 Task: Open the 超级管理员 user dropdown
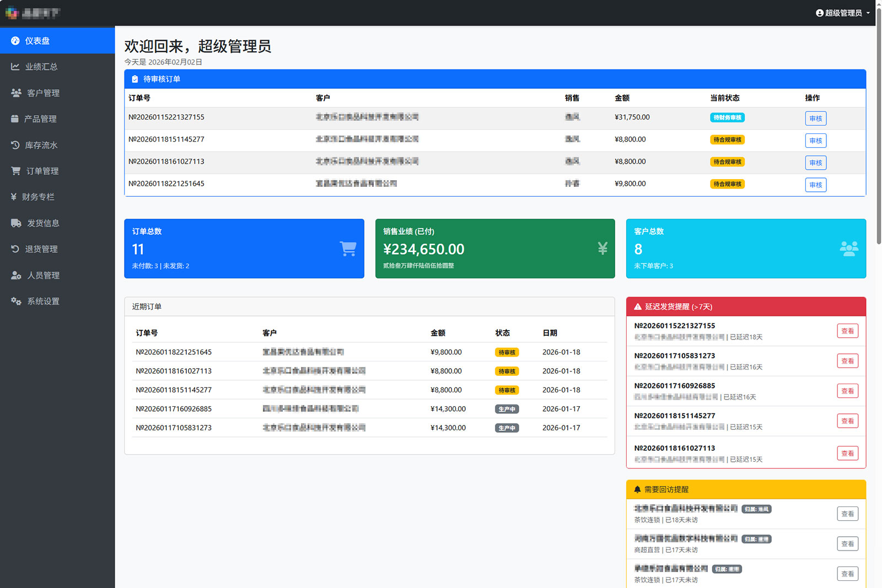[842, 13]
